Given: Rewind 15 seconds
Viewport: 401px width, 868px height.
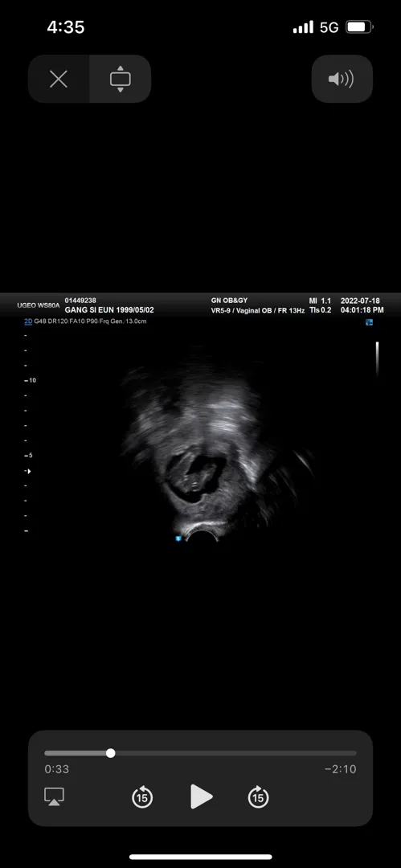Looking at the screenshot, I should [142, 797].
